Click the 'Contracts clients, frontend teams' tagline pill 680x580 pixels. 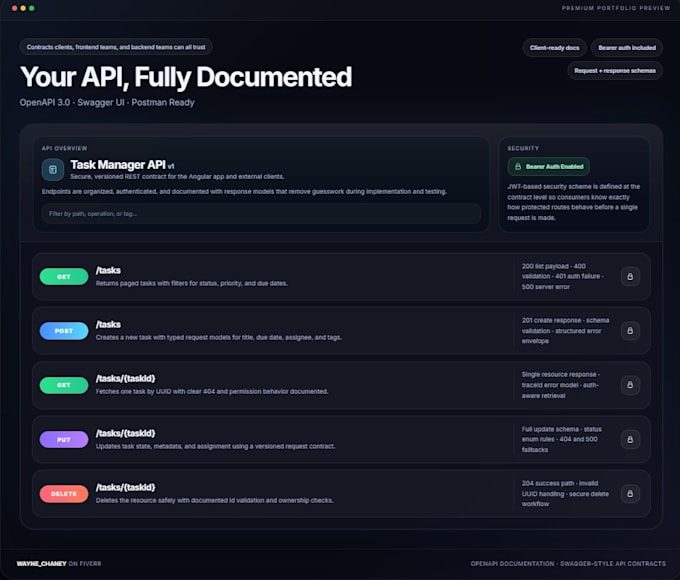click(116, 47)
